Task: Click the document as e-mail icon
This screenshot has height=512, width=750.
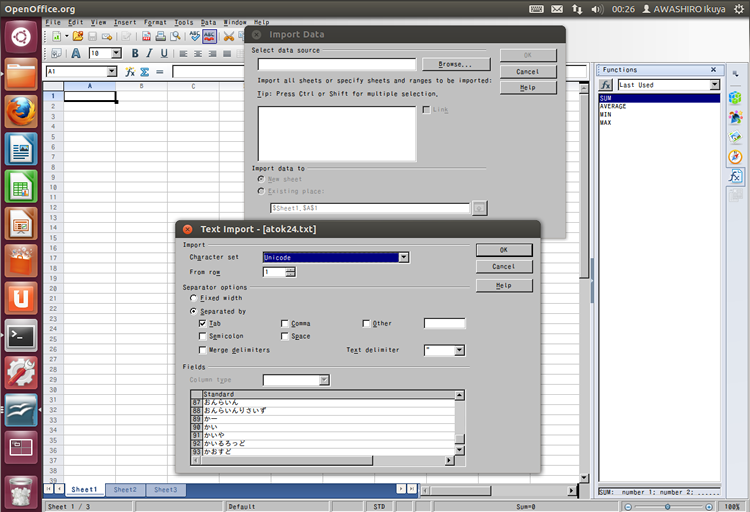Action: click(x=107, y=36)
